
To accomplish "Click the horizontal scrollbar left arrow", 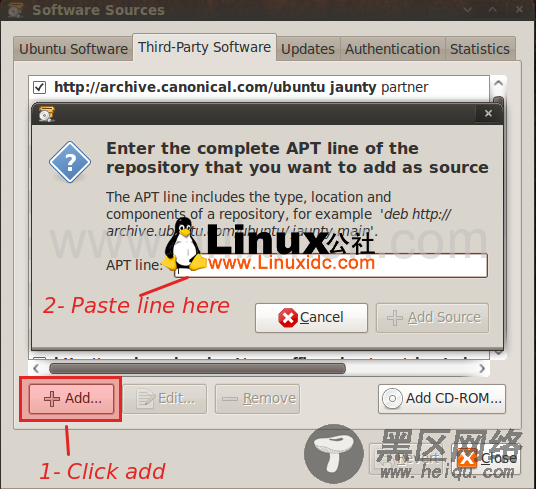I will tap(36, 368).
